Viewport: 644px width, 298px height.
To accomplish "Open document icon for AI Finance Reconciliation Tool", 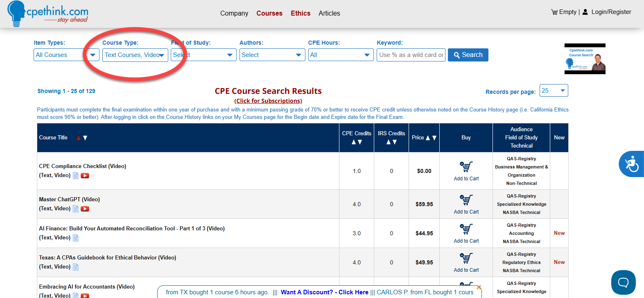I will [x=75, y=238].
